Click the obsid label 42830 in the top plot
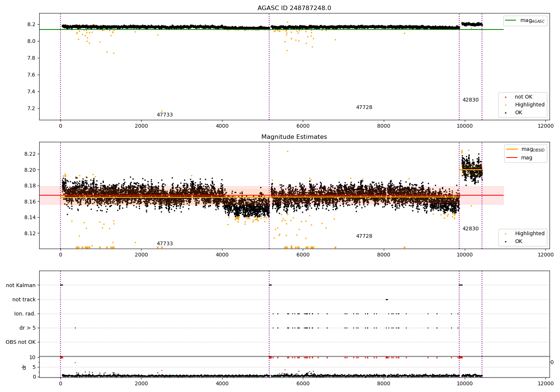 [x=470, y=100]
